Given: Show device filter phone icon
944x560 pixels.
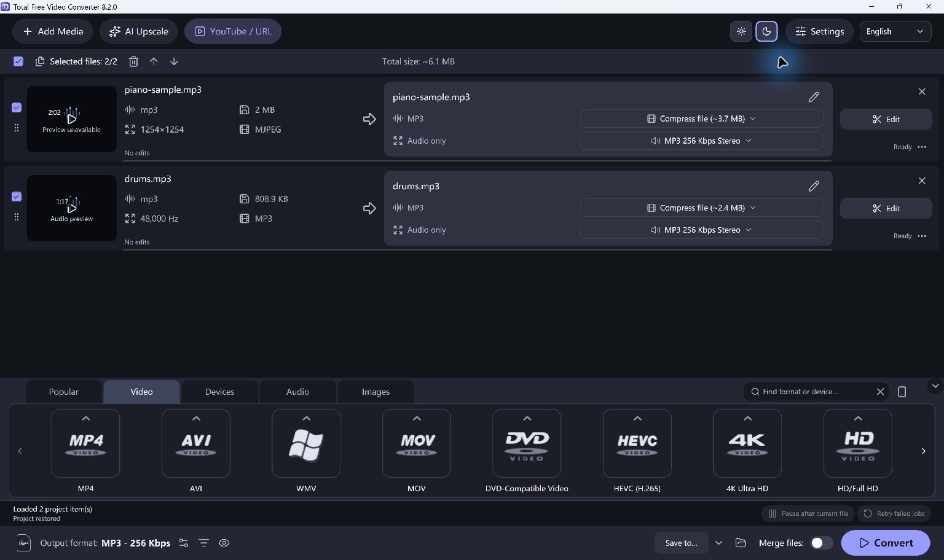Looking at the screenshot, I should pos(902,392).
